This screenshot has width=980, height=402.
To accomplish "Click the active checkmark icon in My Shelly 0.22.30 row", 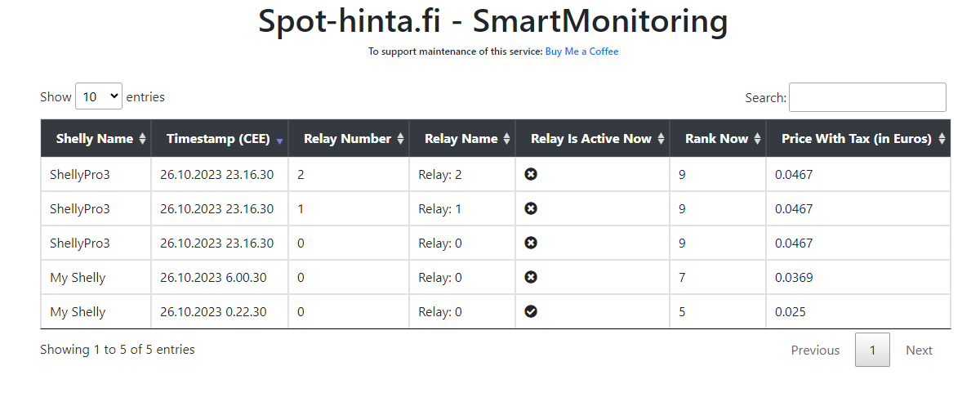I will [531, 311].
